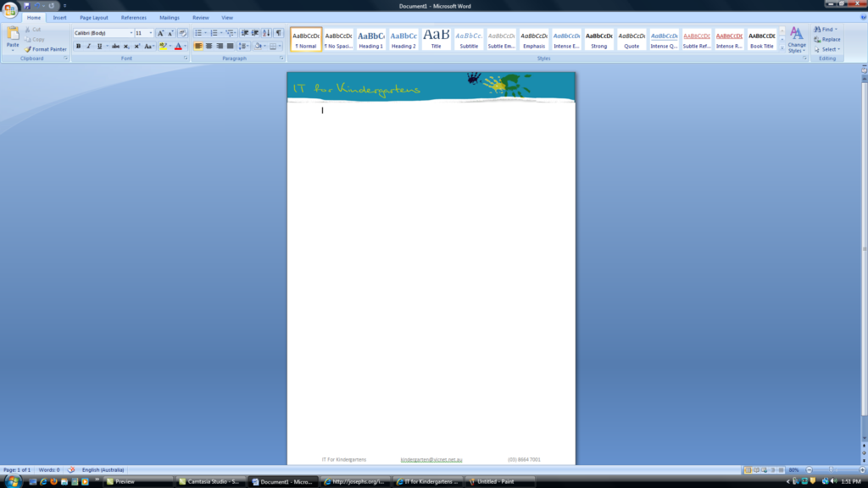Apply subscript formatting
868x488 pixels.
point(126,47)
